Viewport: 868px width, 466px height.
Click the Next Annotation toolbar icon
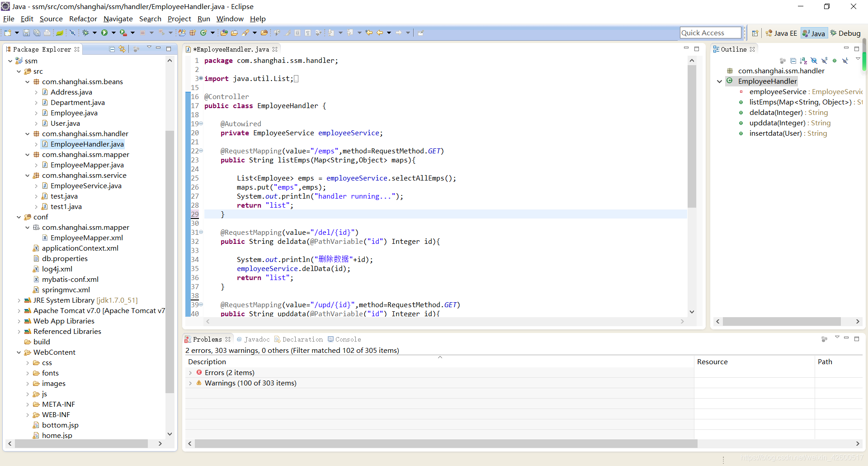coord(331,33)
